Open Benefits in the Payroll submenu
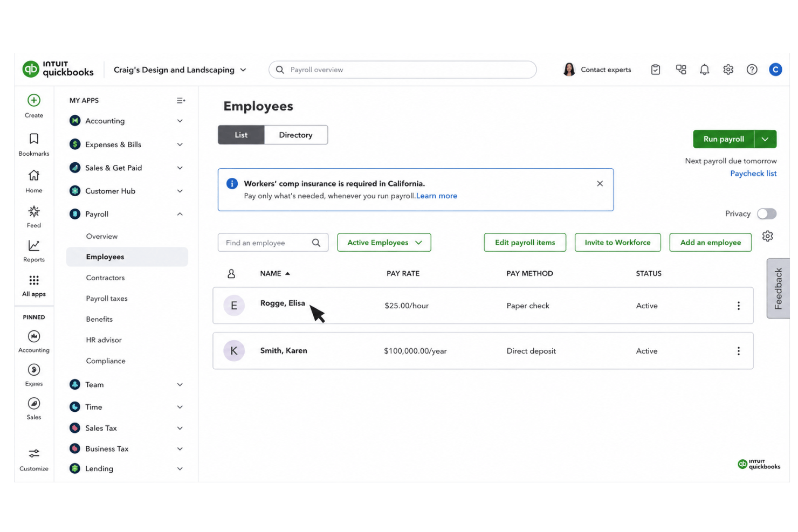Viewport: 798px width, 532px height. (x=99, y=320)
